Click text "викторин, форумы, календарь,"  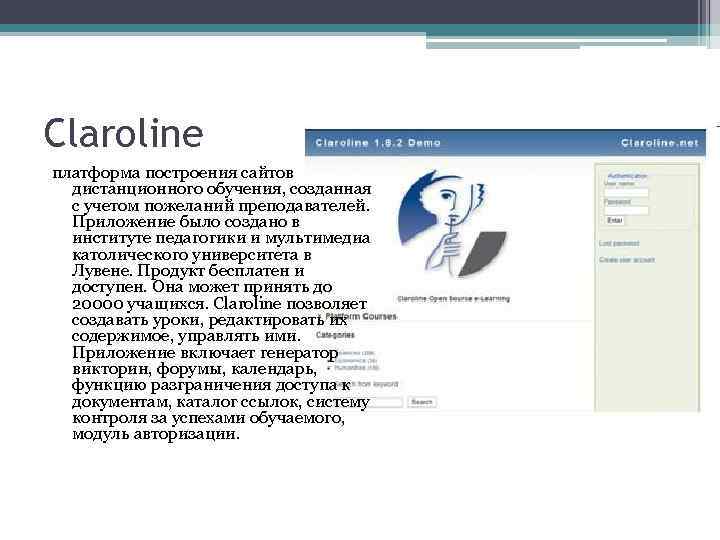(x=195, y=369)
